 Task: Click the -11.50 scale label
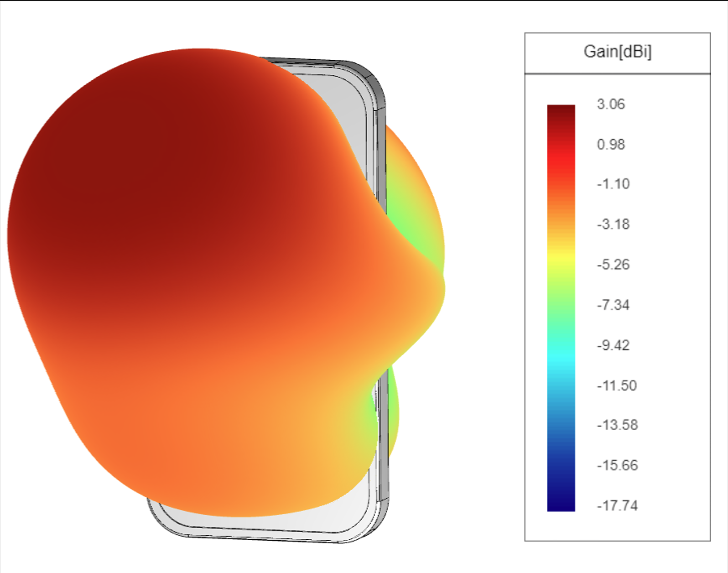(616, 385)
